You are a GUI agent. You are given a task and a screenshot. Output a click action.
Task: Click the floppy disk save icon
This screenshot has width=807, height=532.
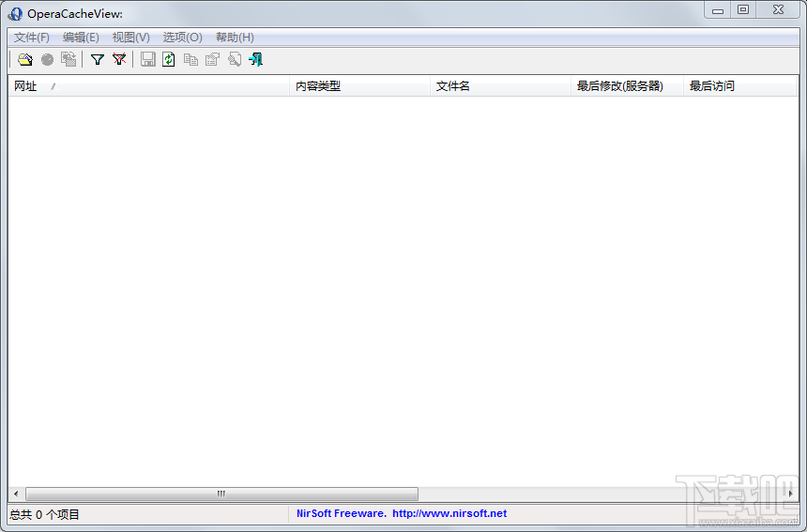point(147,60)
